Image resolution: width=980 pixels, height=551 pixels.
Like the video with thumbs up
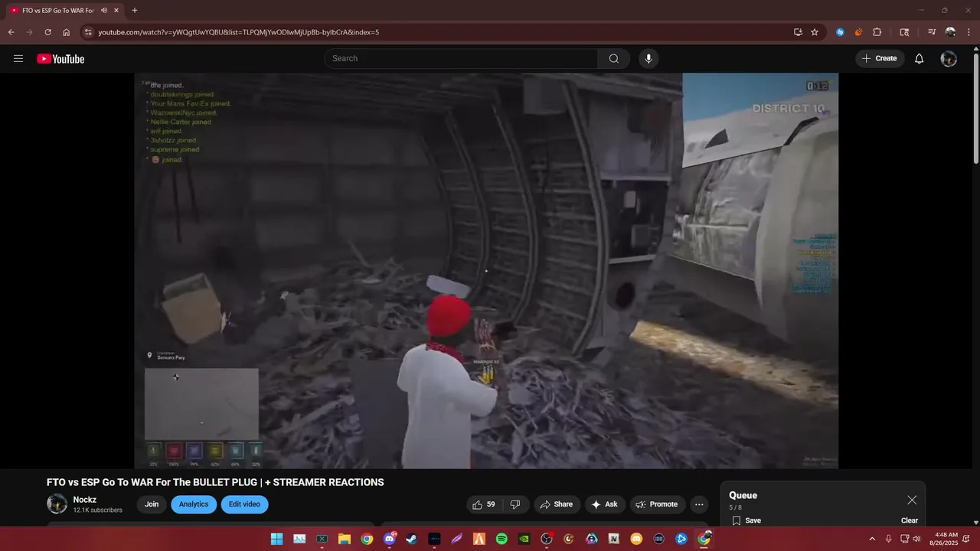coord(483,504)
